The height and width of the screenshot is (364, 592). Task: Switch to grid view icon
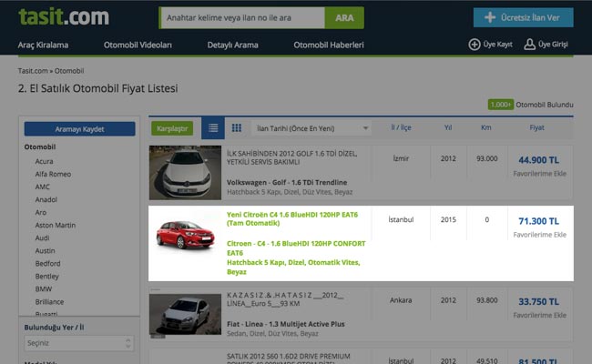coord(237,128)
